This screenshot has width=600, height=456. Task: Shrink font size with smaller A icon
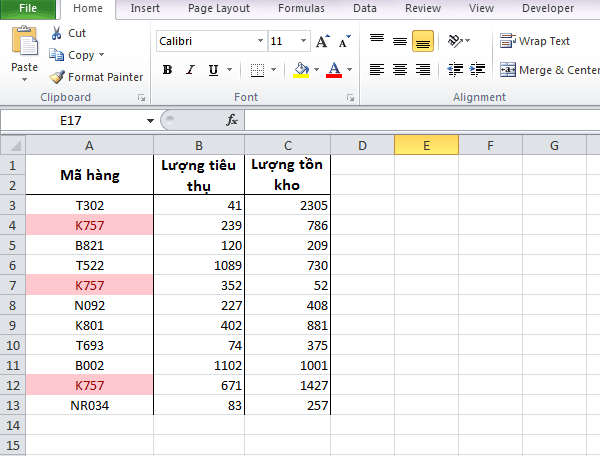[x=344, y=41]
